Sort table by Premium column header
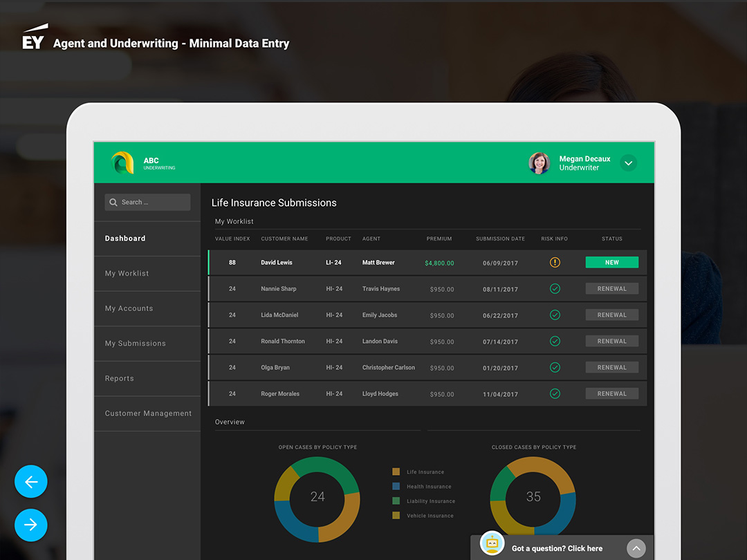Image resolution: width=747 pixels, height=560 pixels. pyautogui.click(x=439, y=239)
